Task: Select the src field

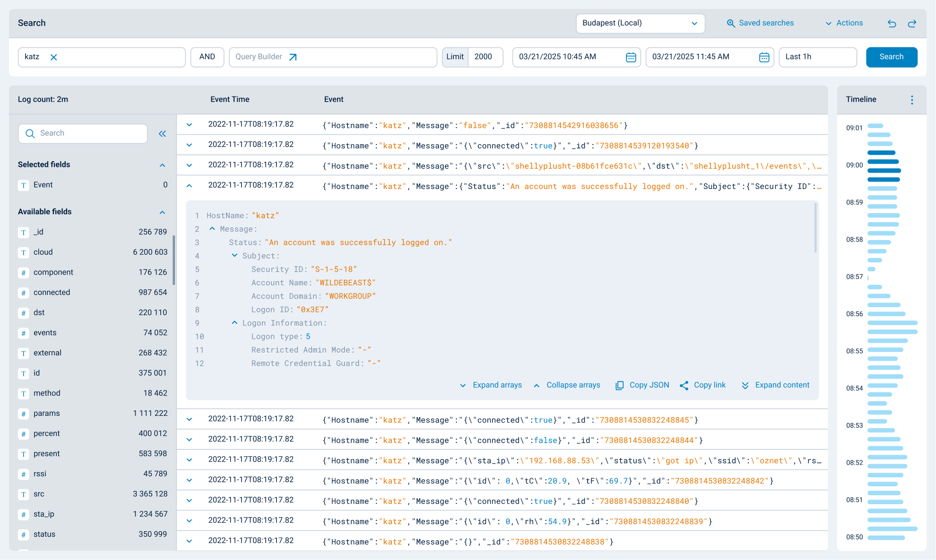Action: pyautogui.click(x=93, y=494)
